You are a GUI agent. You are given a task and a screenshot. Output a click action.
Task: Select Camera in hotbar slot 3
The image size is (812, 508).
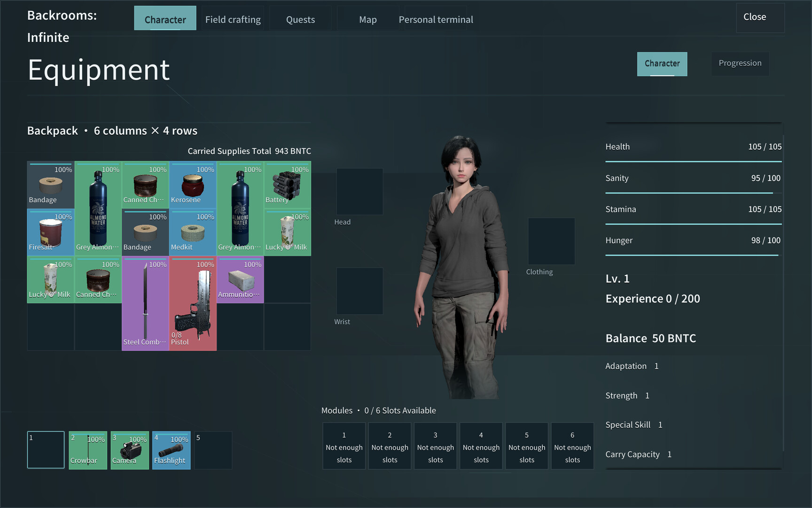click(x=130, y=450)
